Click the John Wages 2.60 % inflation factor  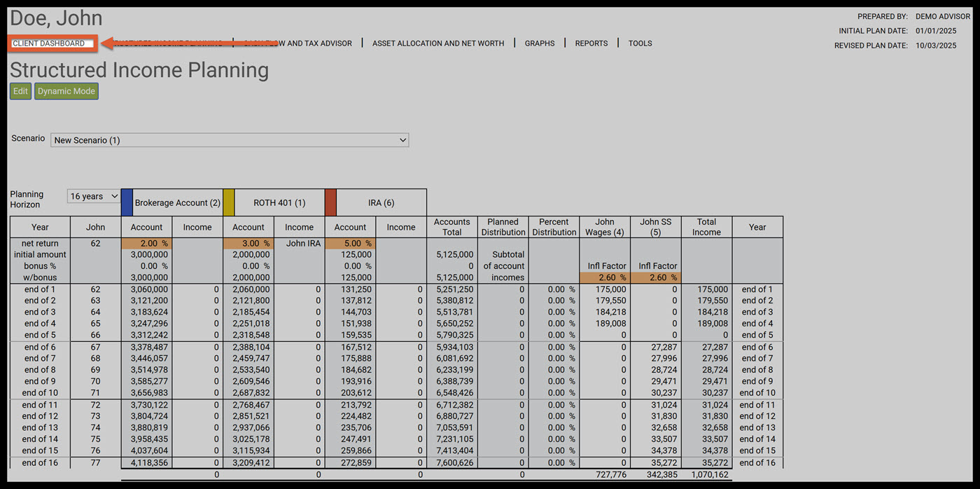tap(605, 277)
